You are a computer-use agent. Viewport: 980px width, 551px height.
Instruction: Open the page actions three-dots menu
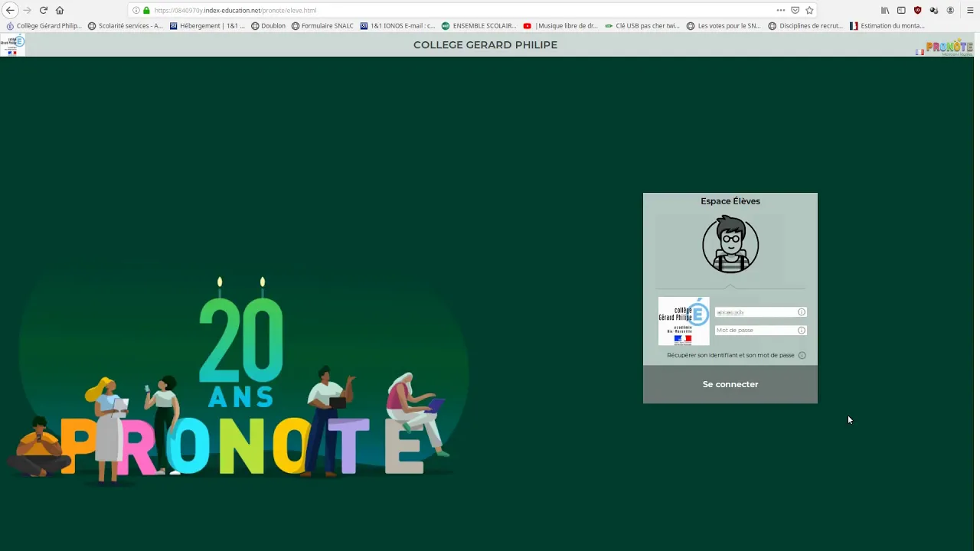(781, 10)
